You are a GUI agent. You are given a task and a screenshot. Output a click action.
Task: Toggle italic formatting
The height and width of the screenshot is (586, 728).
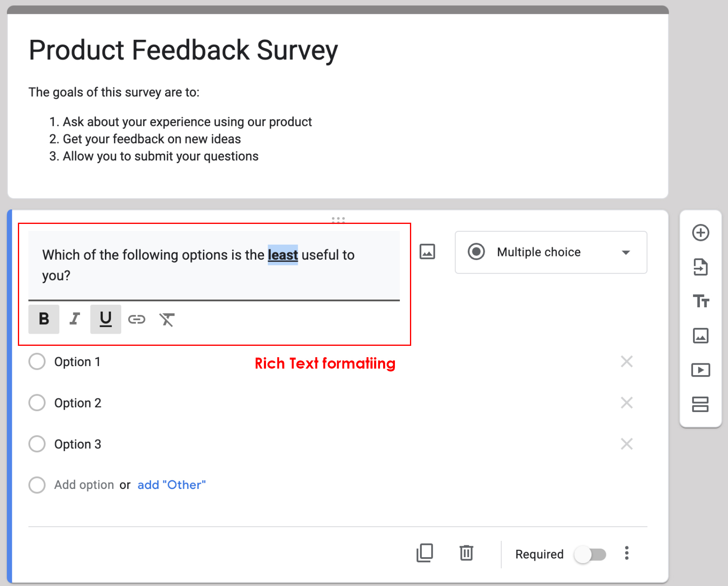click(x=74, y=319)
